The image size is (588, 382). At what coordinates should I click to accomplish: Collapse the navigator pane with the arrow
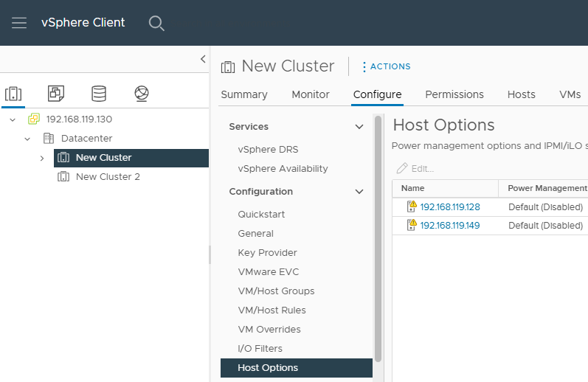pyautogui.click(x=203, y=59)
